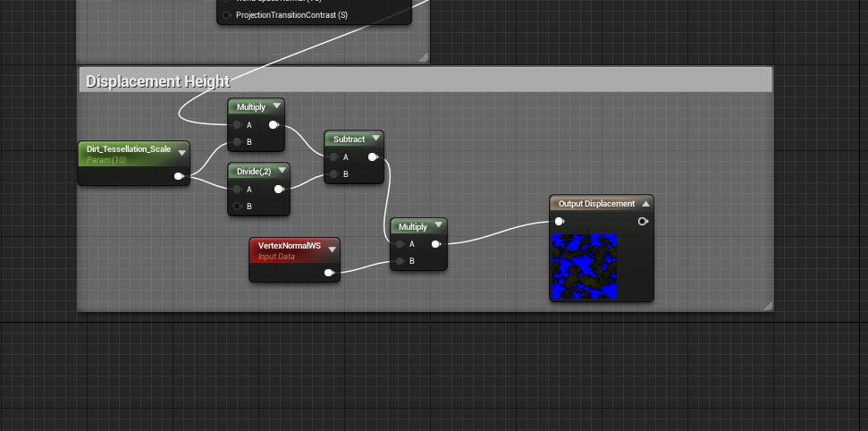Click the upper comment box resize handle
Viewport: 868px width, 431px height.
click(424, 57)
